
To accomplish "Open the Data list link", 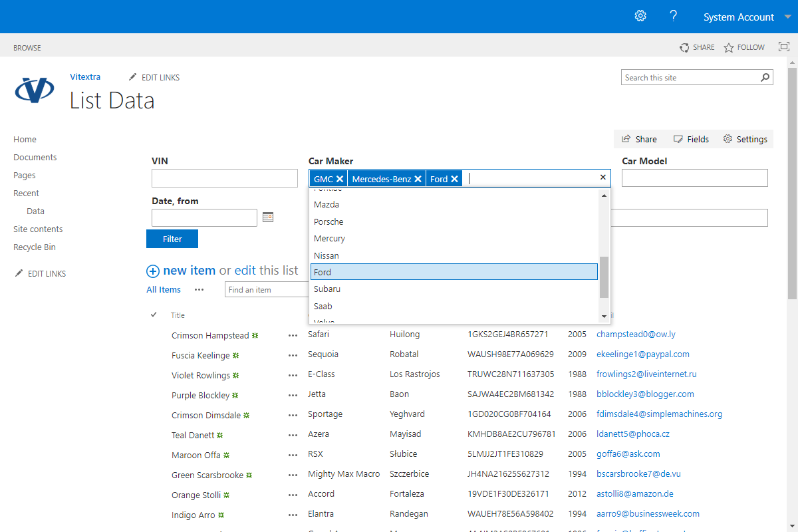I will [36, 211].
